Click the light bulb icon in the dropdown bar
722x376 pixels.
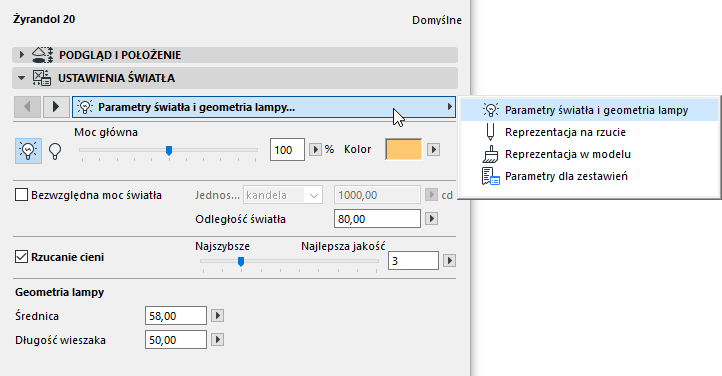pyautogui.click(x=85, y=107)
